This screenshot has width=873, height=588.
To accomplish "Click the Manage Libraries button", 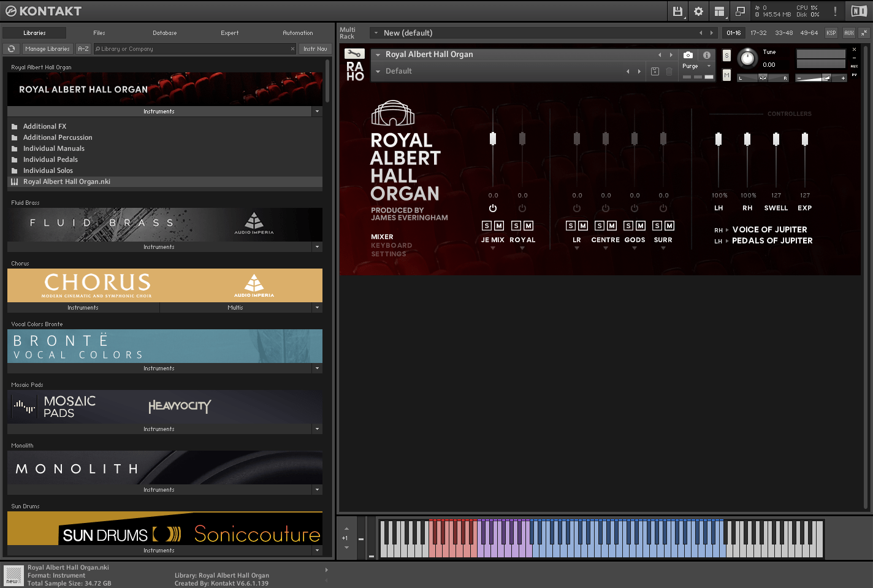I will 47,49.
